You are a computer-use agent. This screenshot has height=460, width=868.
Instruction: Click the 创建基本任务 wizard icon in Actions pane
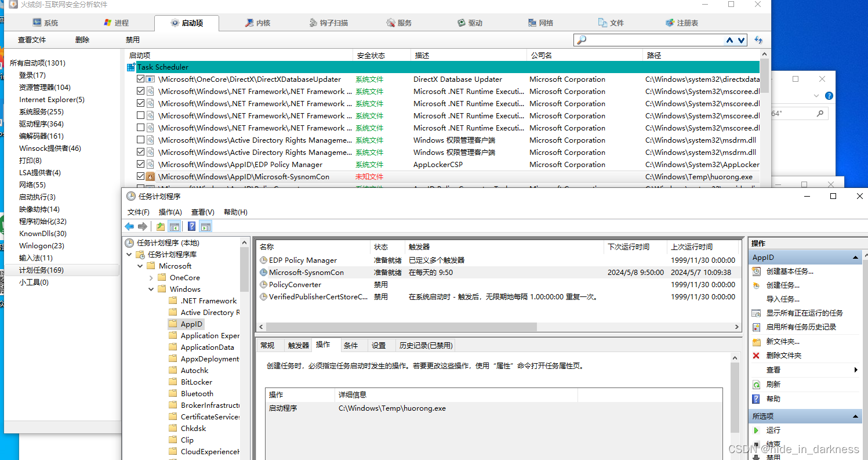(756, 271)
